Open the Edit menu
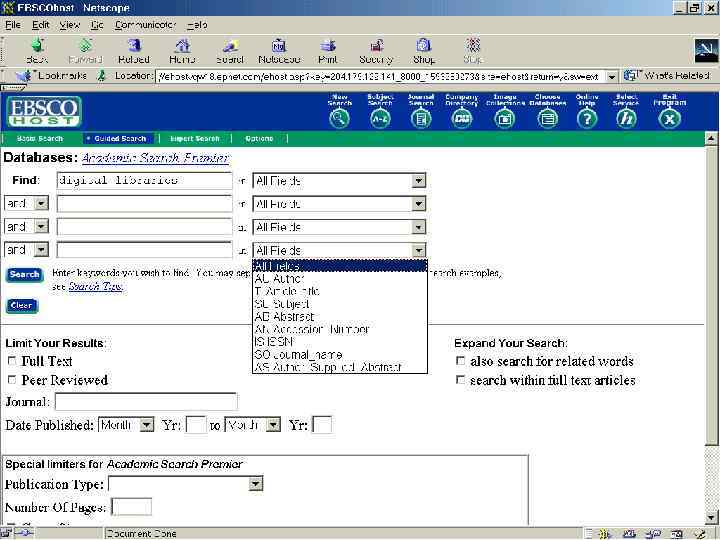 click(40, 25)
